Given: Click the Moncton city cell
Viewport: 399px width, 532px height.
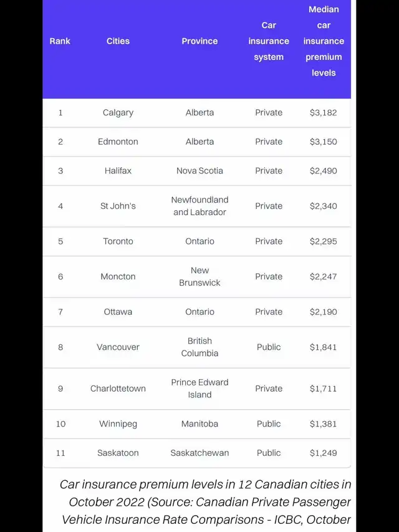Looking at the screenshot, I should [118, 276].
